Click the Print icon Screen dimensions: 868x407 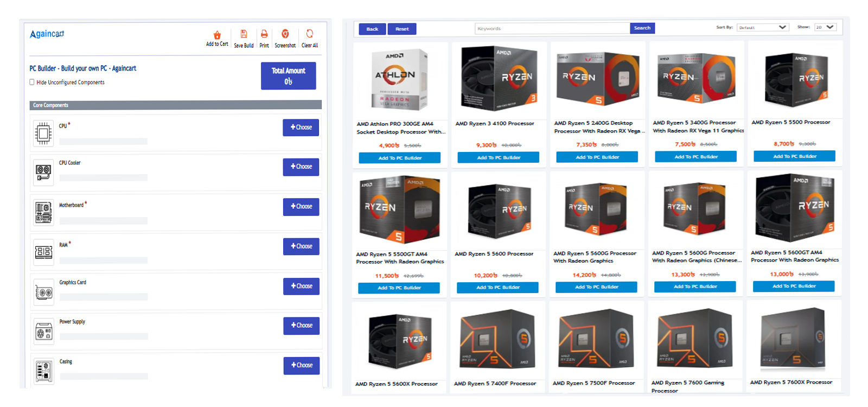click(x=264, y=34)
